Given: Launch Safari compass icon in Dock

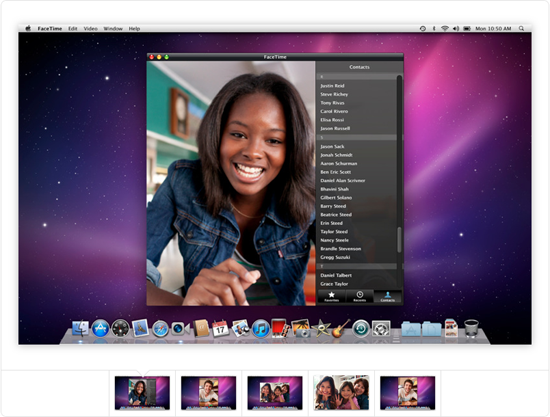Looking at the screenshot, I should point(160,329).
